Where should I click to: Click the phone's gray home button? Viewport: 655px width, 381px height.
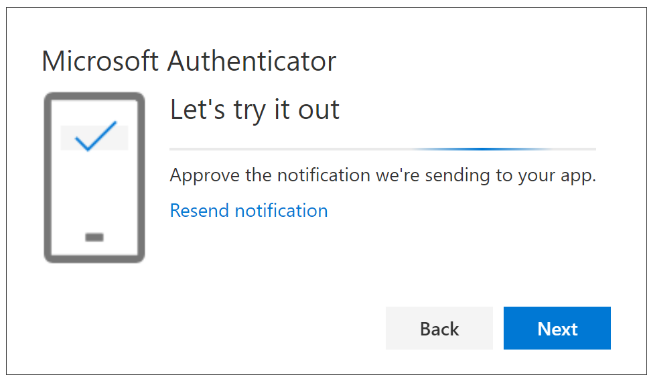click(x=94, y=237)
